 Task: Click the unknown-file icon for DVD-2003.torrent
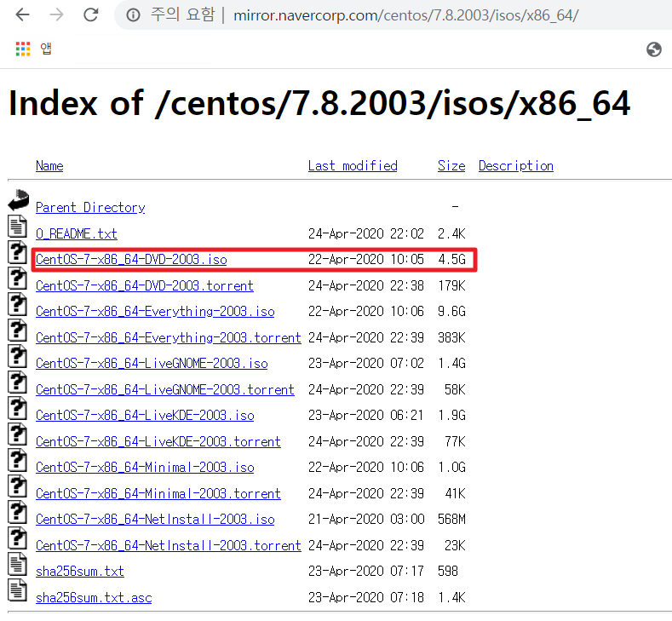[x=18, y=279]
